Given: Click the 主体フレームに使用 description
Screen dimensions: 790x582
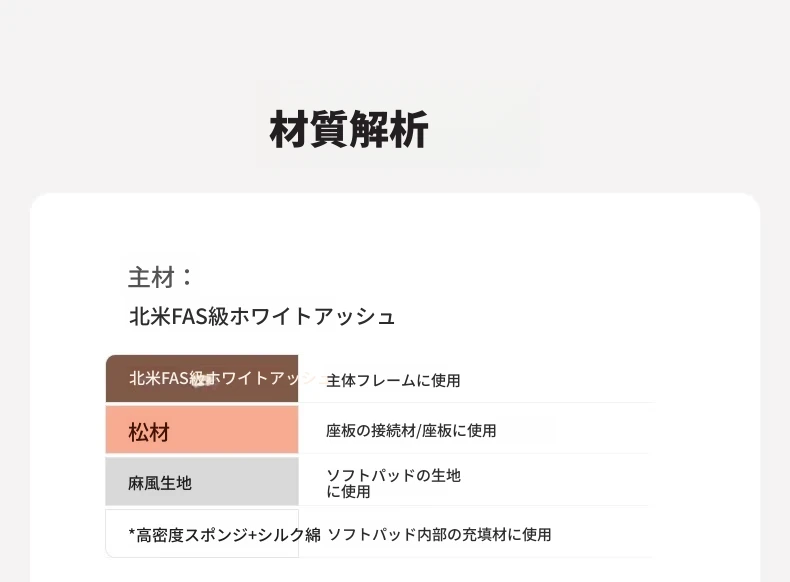Looking at the screenshot, I should tap(393, 380).
